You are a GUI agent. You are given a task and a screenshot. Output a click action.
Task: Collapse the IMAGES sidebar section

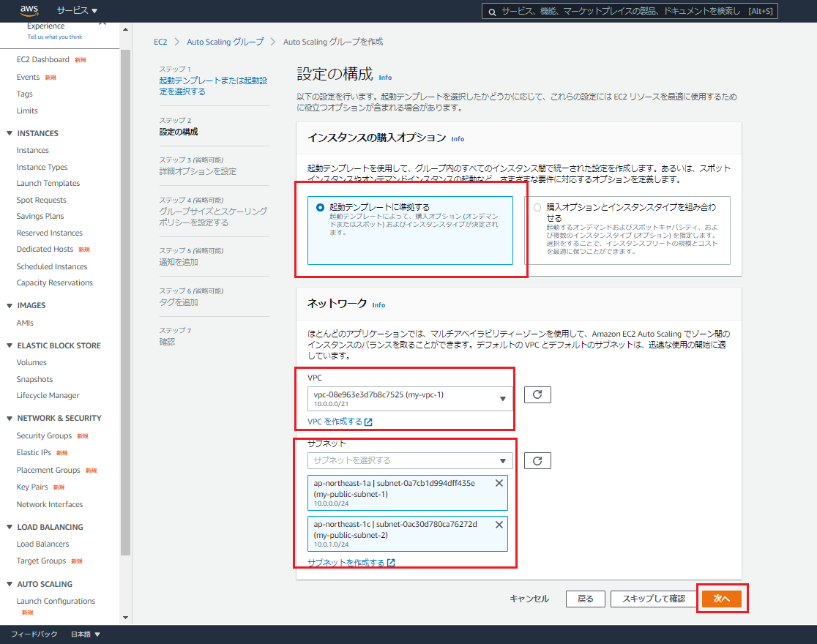coord(10,305)
